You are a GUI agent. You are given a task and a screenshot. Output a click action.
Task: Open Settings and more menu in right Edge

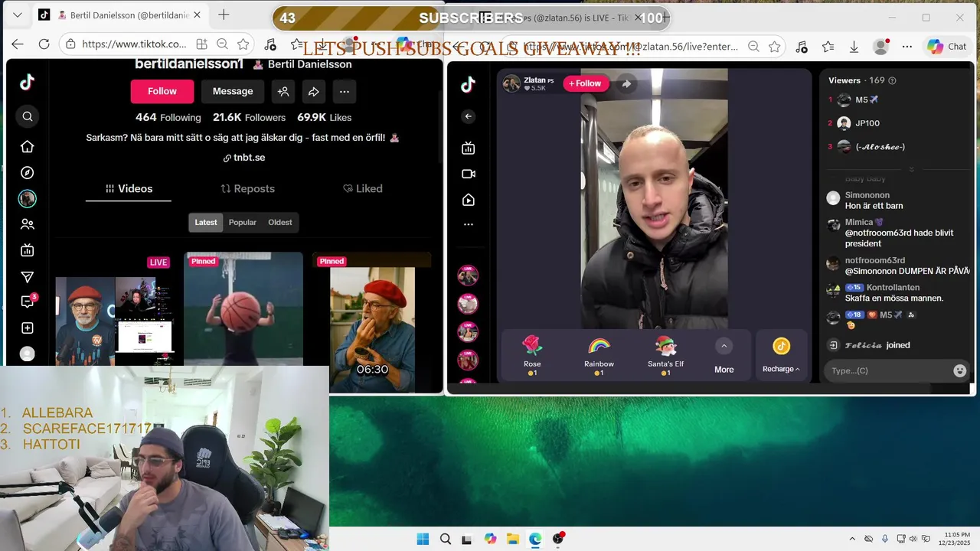click(x=907, y=47)
